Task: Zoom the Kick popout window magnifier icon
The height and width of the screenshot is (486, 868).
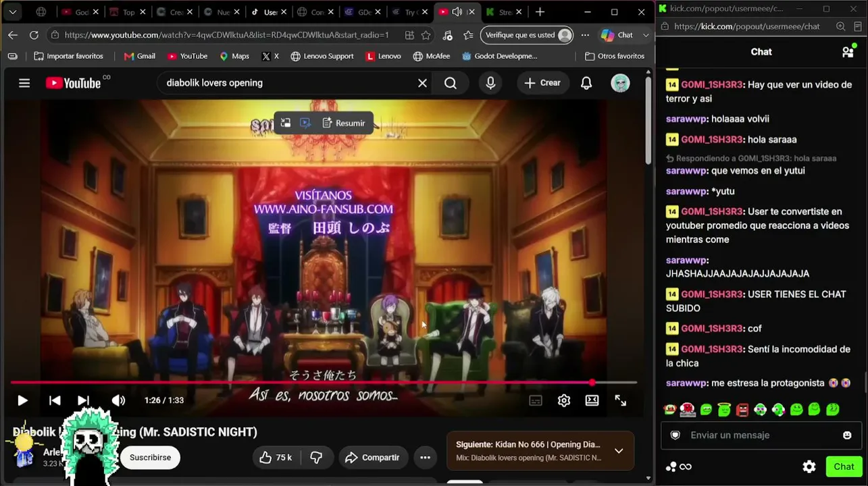Action: tap(841, 26)
